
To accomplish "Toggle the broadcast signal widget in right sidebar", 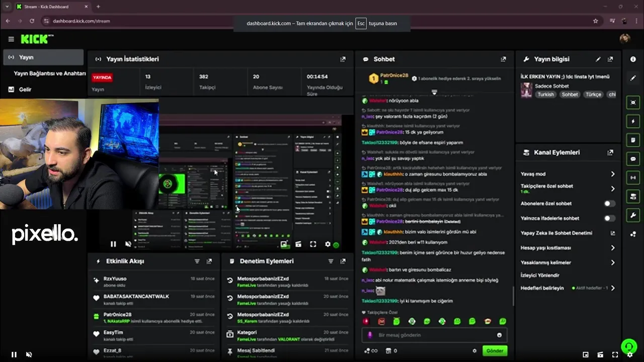I will pyautogui.click(x=633, y=177).
